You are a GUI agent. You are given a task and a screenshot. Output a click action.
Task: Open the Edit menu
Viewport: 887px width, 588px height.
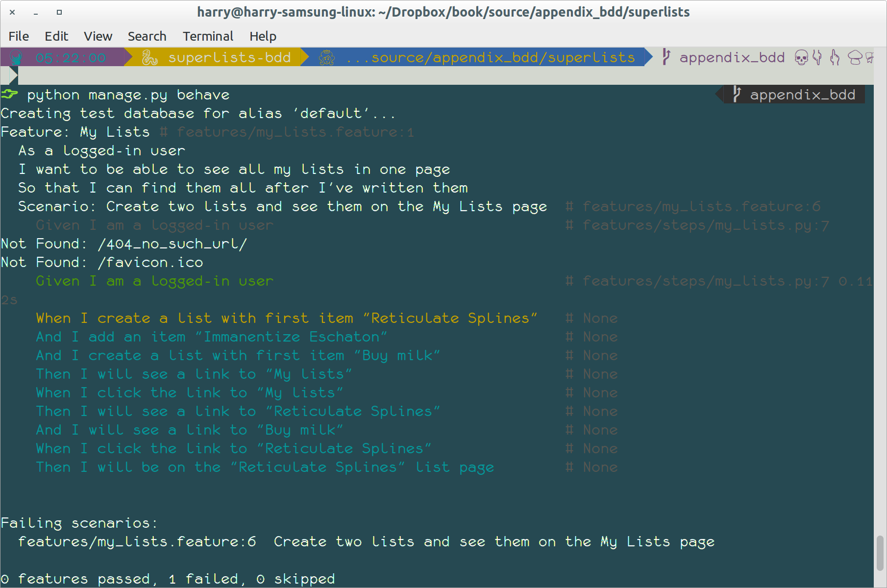click(x=56, y=36)
